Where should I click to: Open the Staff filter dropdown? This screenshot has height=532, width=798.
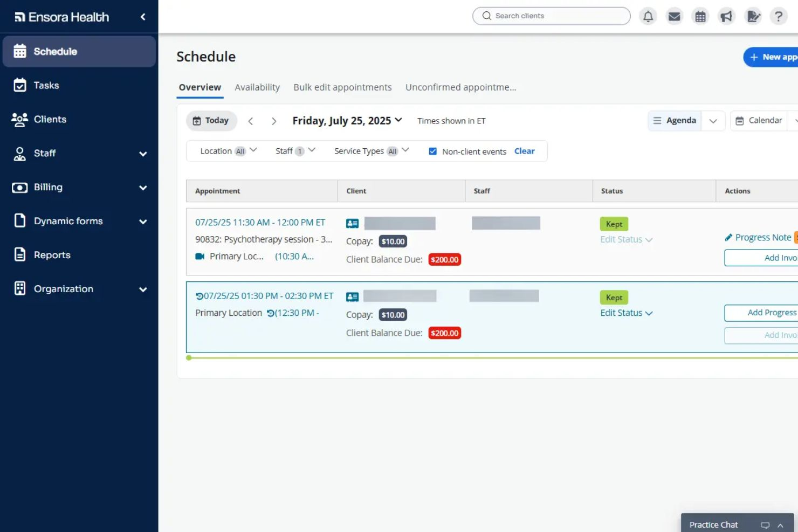(295, 151)
